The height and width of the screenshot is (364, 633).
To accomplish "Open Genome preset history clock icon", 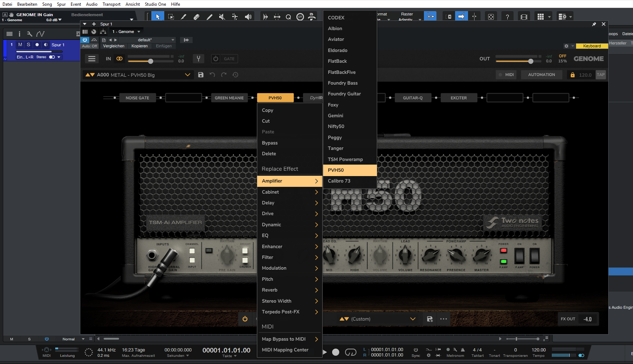I will (235, 75).
